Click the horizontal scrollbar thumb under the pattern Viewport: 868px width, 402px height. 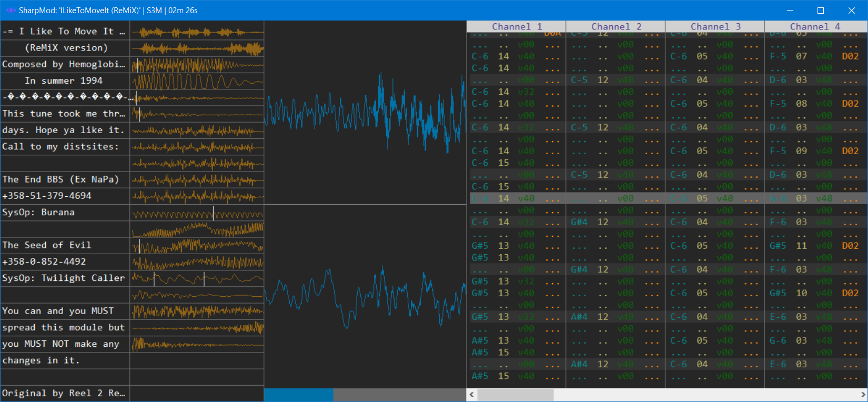pos(515,395)
